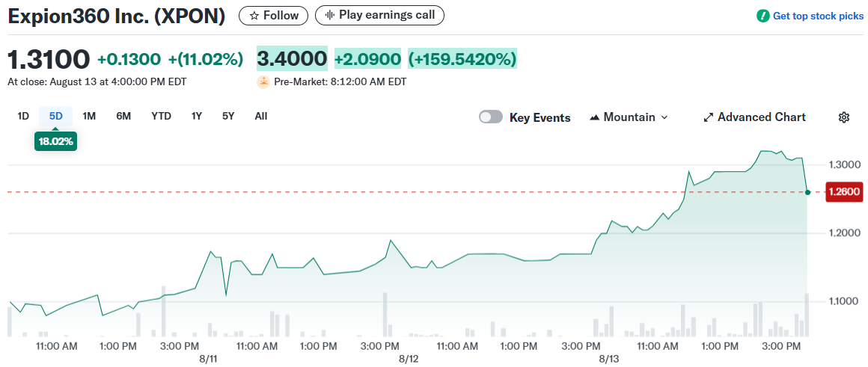This screenshot has width=868, height=367.
Task: Click the Expion360 Inc. (XPON) title
Action: click(x=116, y=16)
